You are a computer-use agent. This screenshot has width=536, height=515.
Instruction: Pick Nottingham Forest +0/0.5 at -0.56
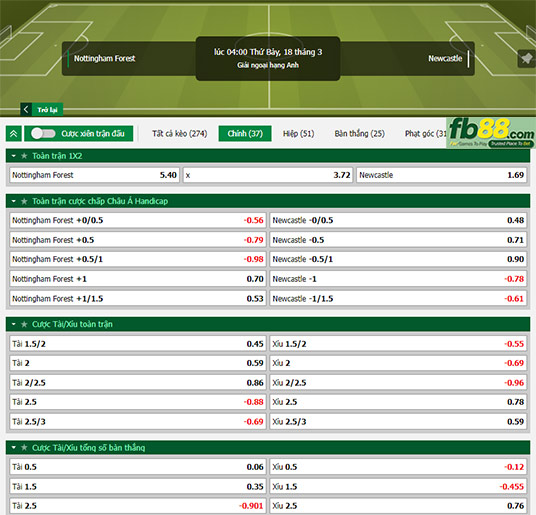[138, 220]
